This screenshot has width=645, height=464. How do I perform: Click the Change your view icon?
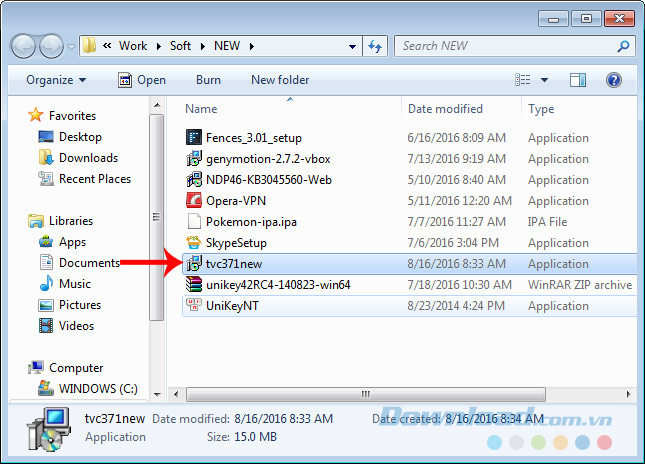[523, 80]
